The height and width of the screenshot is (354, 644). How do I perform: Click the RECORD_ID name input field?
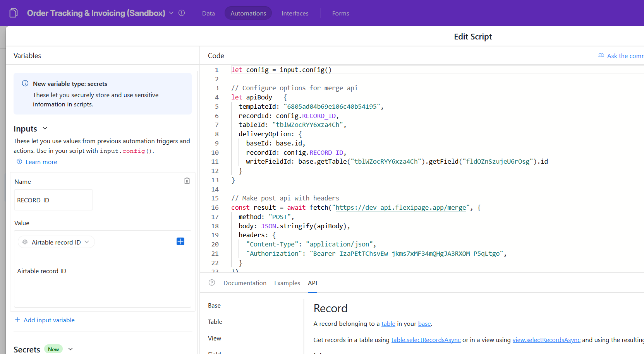53,200
